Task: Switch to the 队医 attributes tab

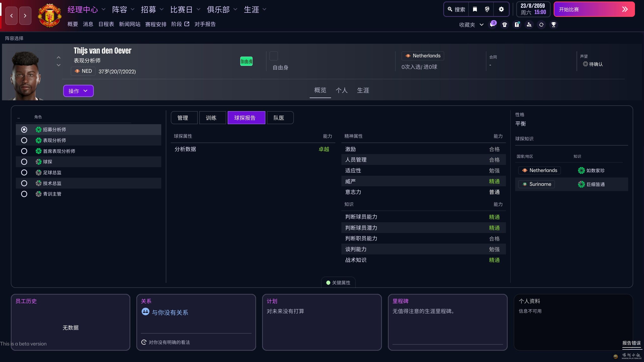Action: (x=280, y=118)
